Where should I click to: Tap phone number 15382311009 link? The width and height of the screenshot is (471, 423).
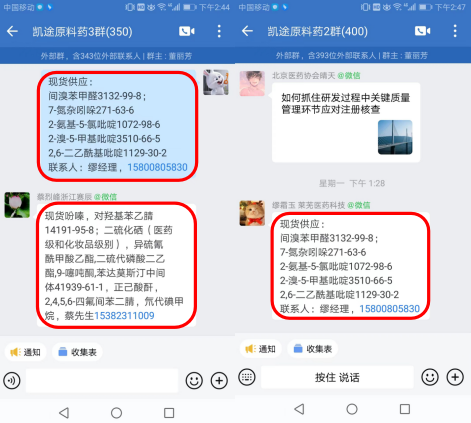124,316
